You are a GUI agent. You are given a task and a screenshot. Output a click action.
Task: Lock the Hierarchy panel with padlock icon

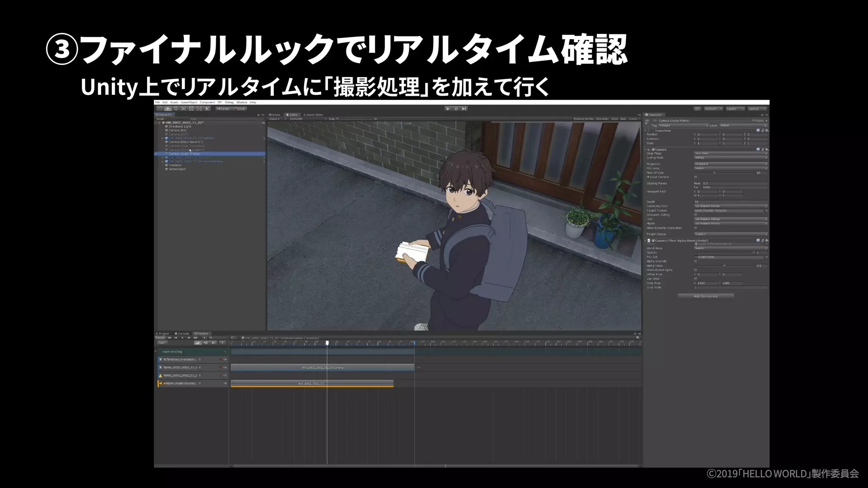(x=259, y=115)
